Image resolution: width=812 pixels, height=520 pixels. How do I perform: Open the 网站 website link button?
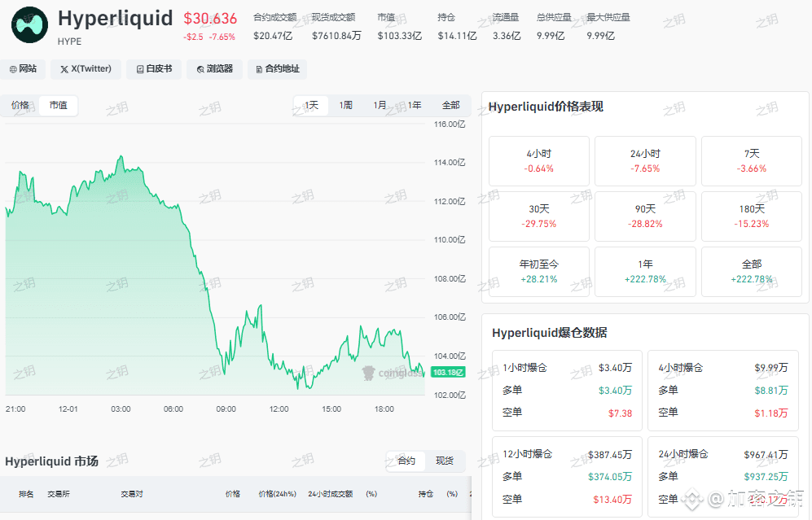(x=23, y=69)
